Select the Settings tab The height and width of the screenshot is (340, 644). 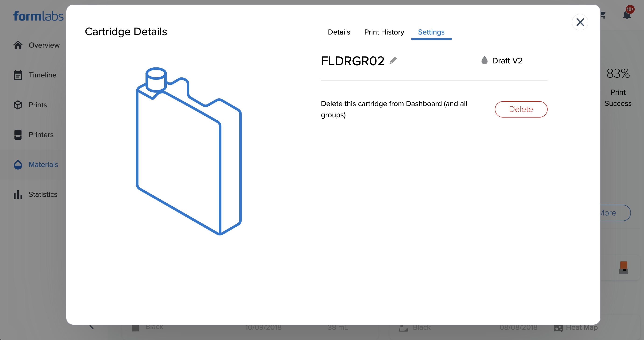(x=431, y=32)
